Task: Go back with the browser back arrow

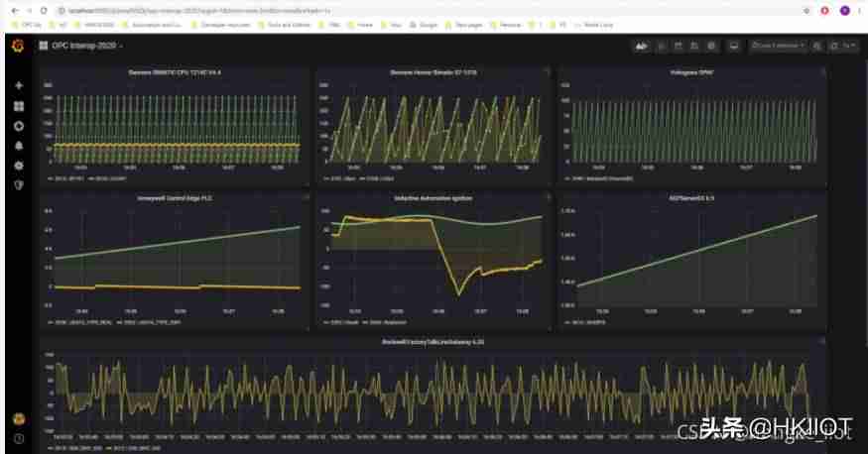Action: click(15, 11)
